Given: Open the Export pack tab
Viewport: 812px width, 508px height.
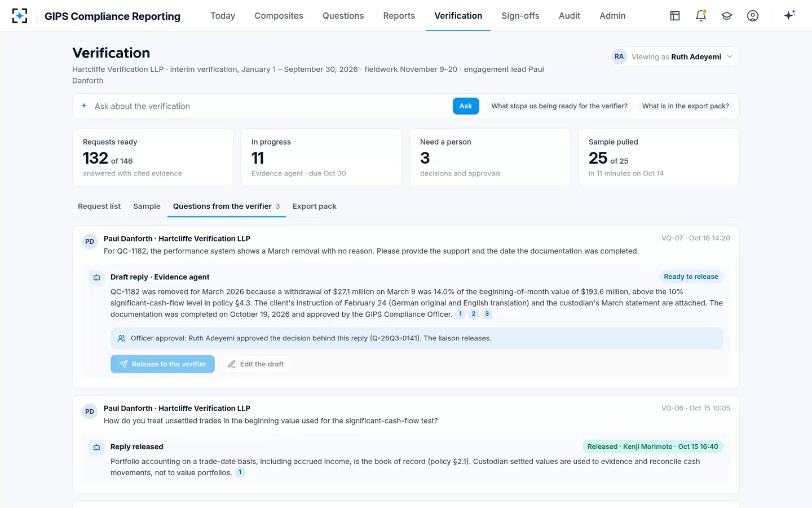Looking at the screenshot, I should point(315,207).
